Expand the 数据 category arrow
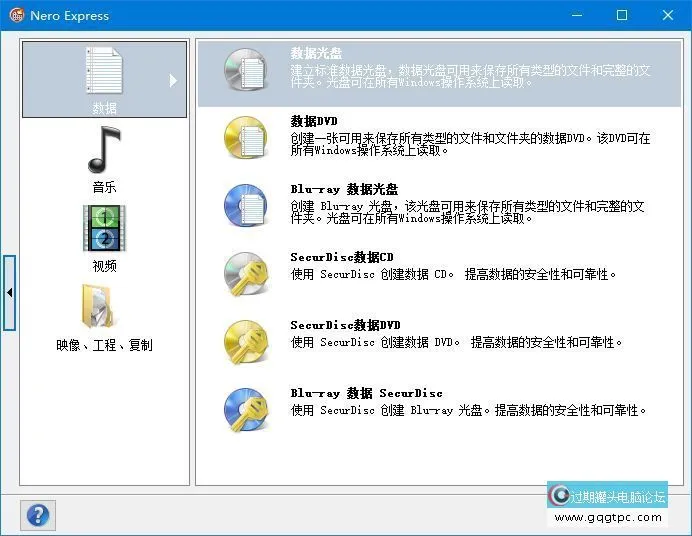Image resolution: width=692 pixels, height=536 pixels. click(x=173, y=80)
